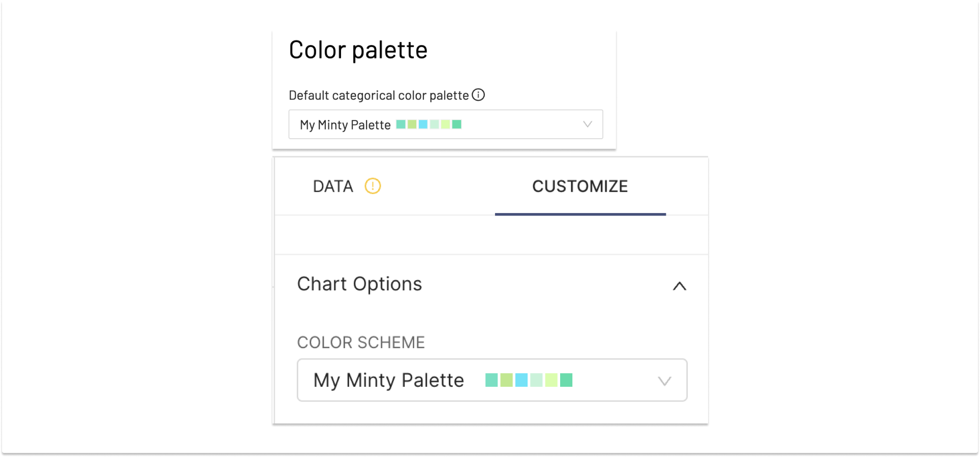Click the warning icon next to DATA tab
This screenshot has height=457, width=980.
[x=373, y=187]
